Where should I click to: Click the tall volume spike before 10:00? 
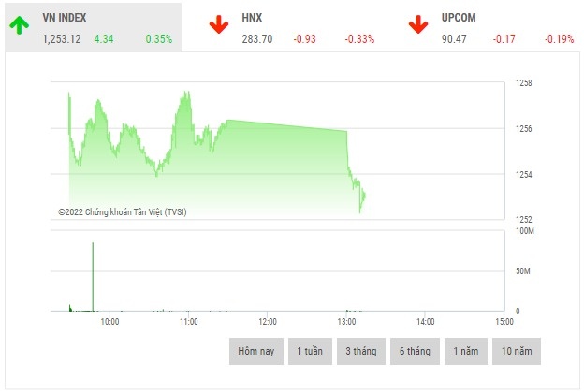click(93, 276)
